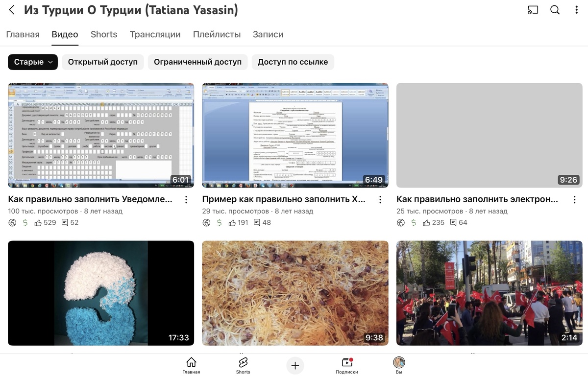The image size is (588, 377).
Task: Play the 9:38 food dish thumbnail
Action: (x=295, y=293)
